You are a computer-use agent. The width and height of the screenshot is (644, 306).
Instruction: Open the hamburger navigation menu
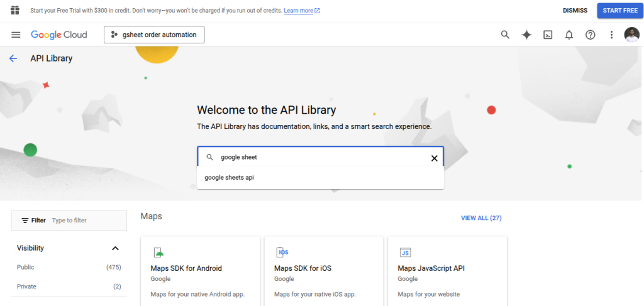click(16, 35)
